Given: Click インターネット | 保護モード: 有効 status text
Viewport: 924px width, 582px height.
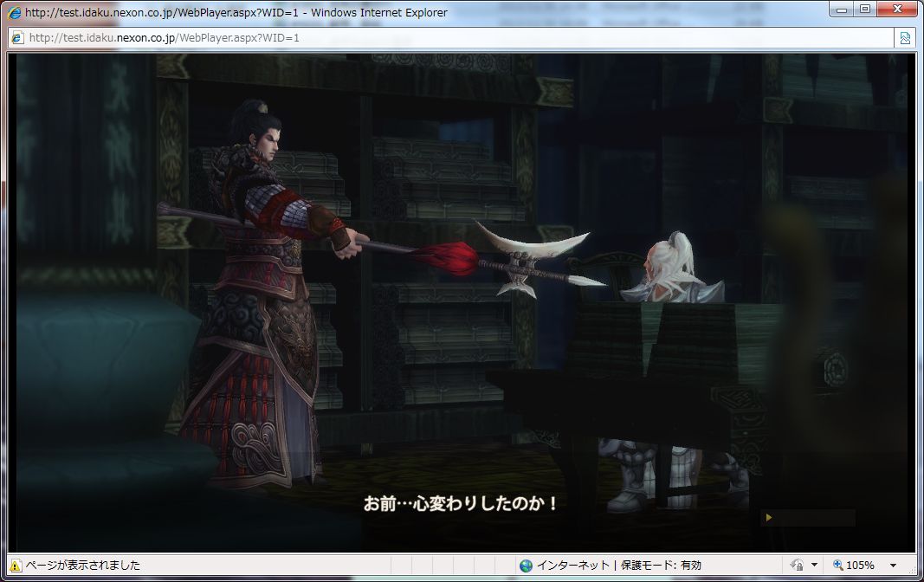Looking at the screenshot, I should [x=618, y=566].
